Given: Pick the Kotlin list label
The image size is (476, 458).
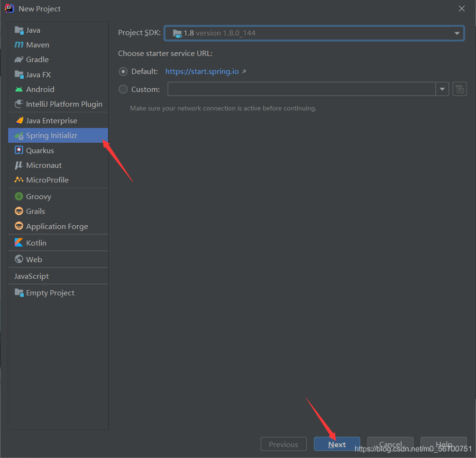Looking at the screenshot, I should tap(36, 243).
